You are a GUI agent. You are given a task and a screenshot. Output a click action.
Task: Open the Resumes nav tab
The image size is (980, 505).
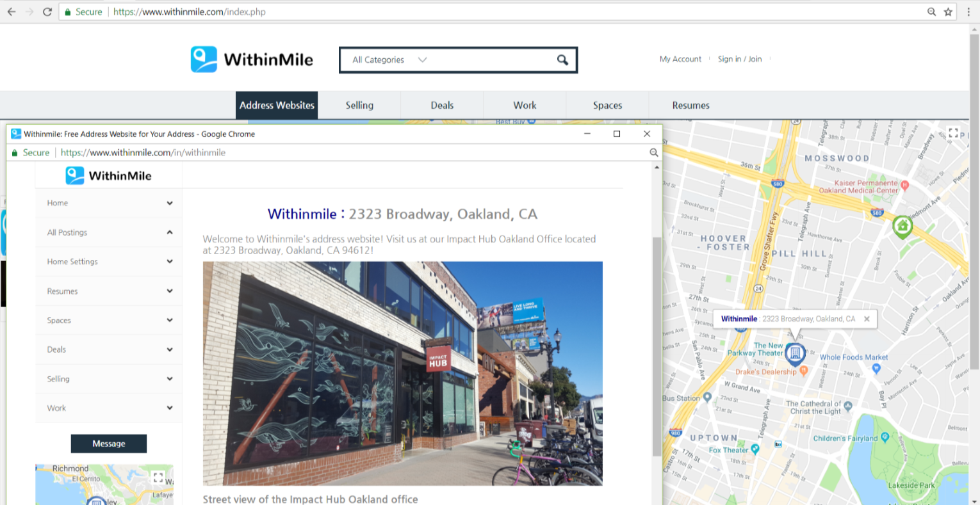(x=690, y=106)
